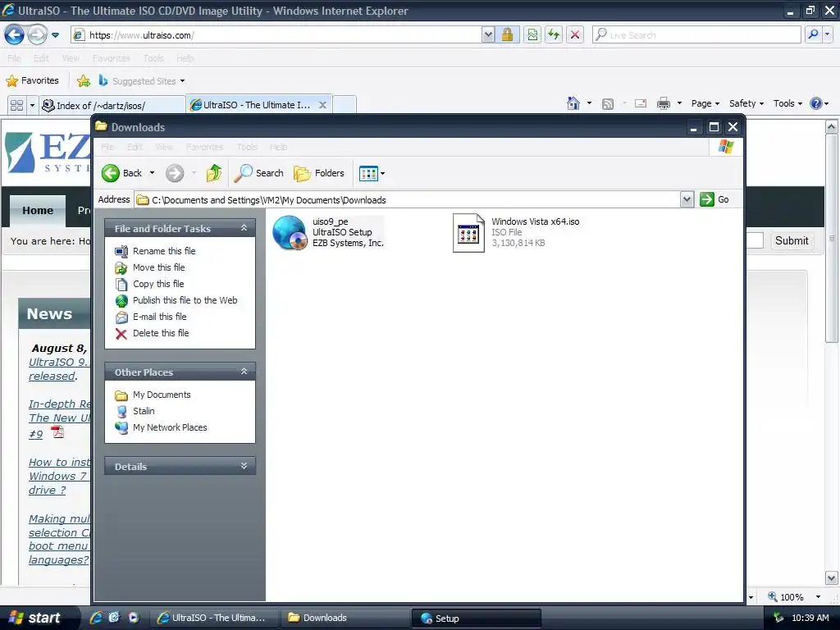The height and width of the screenshot is (630, 840).
Task: Click the IE Home icon
Action: pos(573,103)
